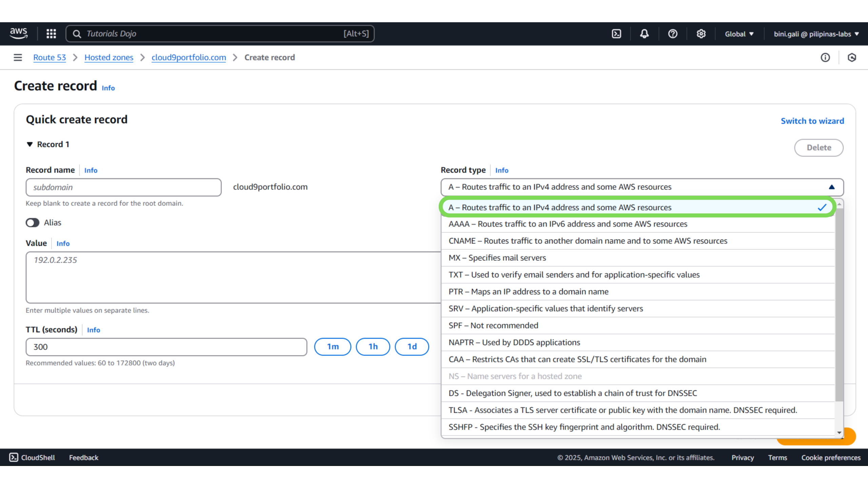Enable the Alias toggle
Image resolution: width=868 pixels, height=488 pixels.
(x=33, y=223)
